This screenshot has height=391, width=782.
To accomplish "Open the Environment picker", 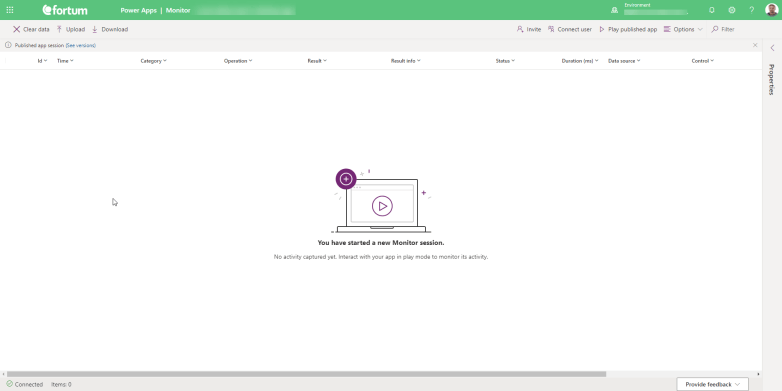I will click(x=649, y=9).
